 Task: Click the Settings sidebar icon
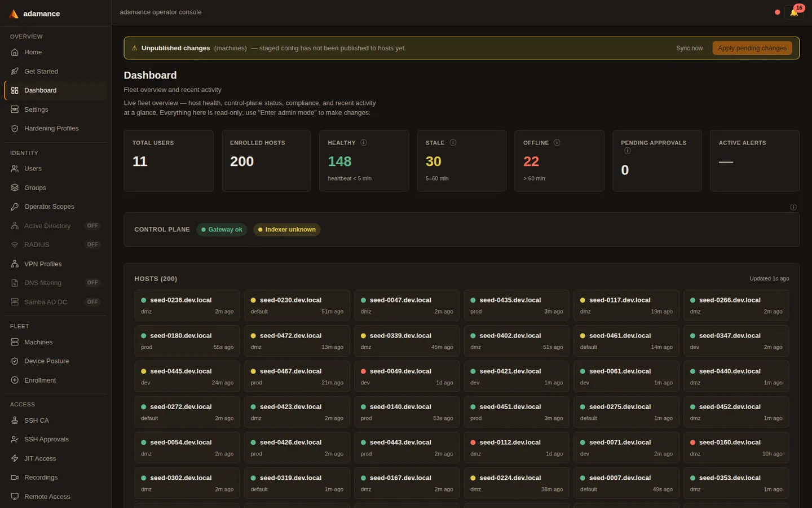[15, 110]
